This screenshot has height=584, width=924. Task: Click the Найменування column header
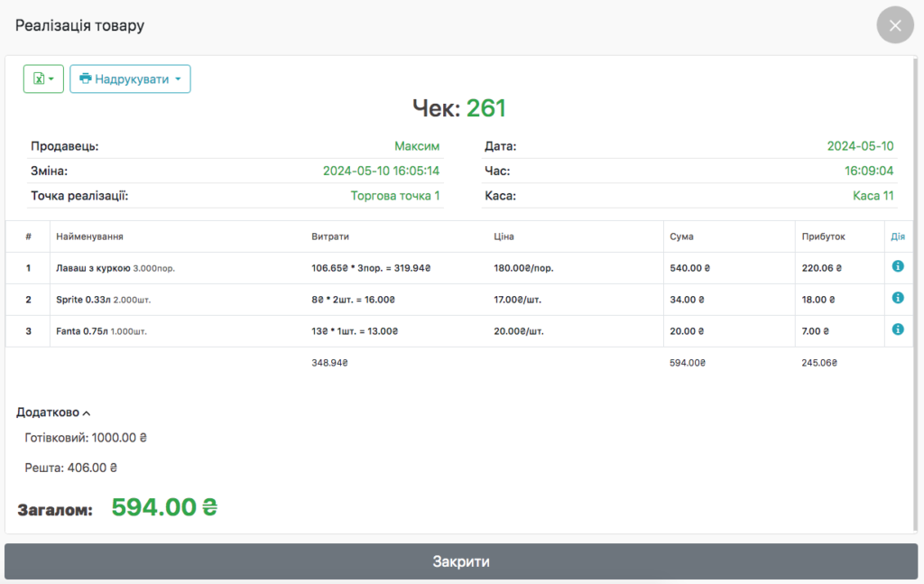click(89, 236)
